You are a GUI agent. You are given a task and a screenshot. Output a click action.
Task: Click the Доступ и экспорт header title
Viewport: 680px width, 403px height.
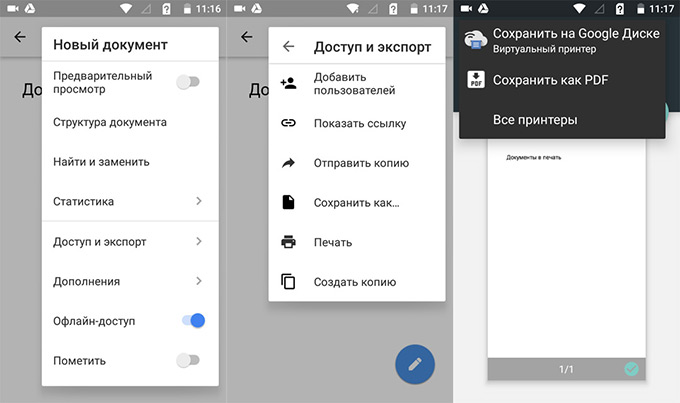pos(373,47)
